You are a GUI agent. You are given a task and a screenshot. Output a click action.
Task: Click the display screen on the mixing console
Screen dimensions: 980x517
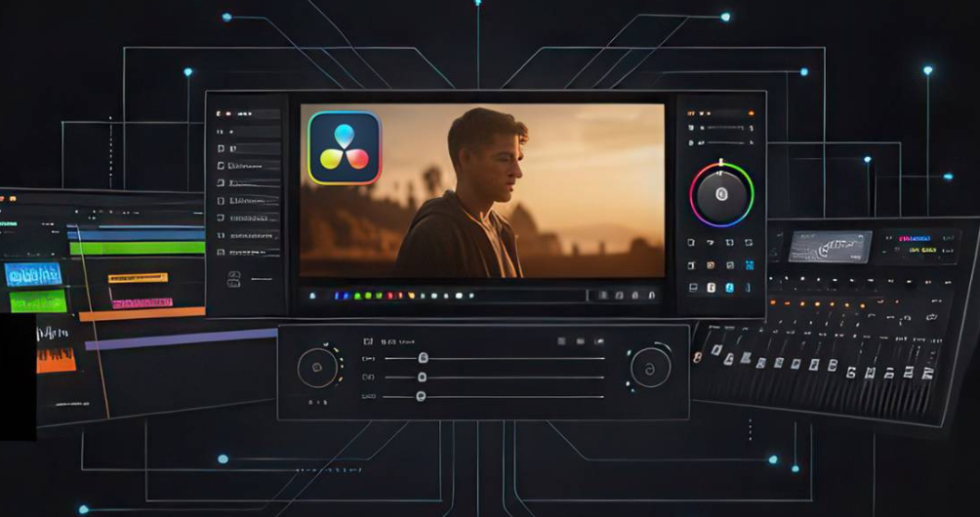830,246
